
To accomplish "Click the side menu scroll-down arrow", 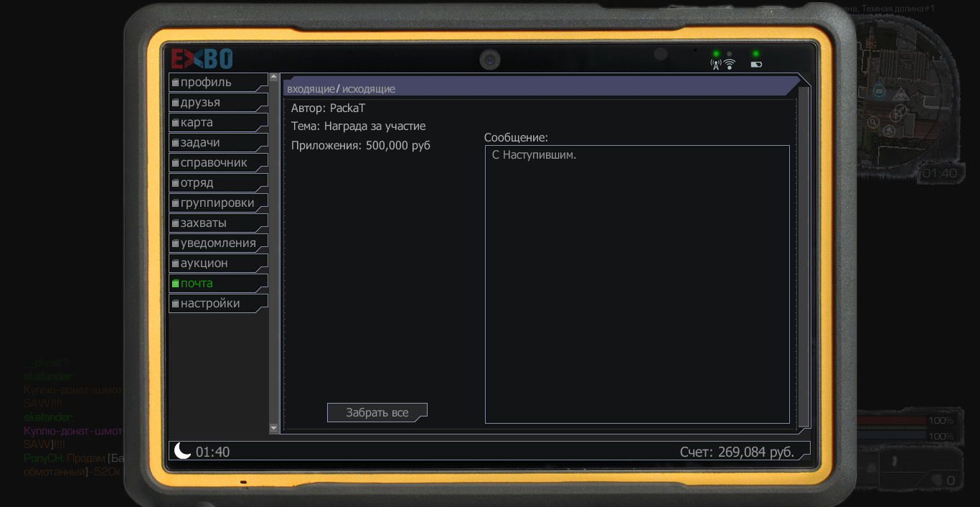I will [273, 429].
